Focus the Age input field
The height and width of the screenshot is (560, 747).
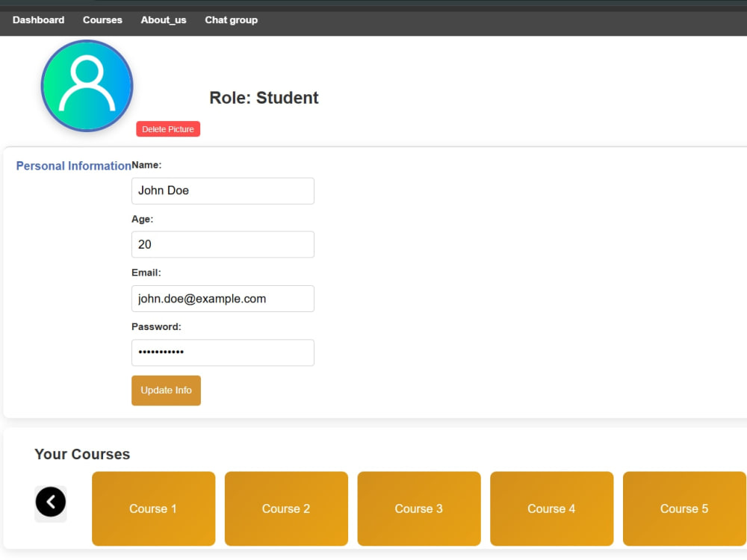pos(223,245)
